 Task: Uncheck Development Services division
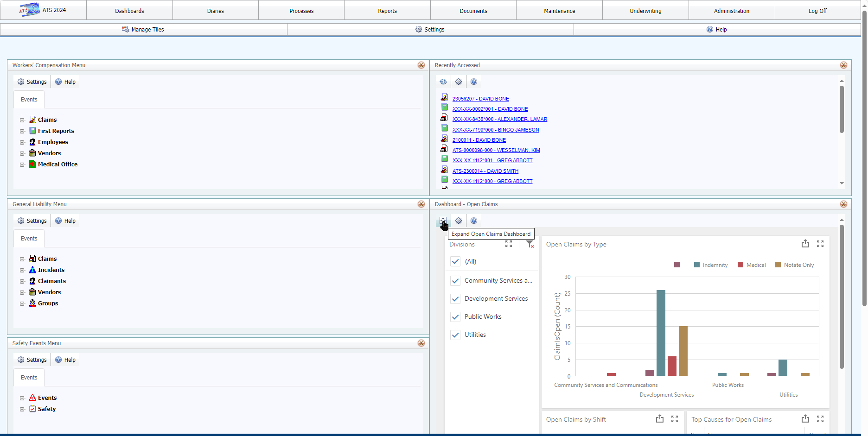tap(455, 299)
